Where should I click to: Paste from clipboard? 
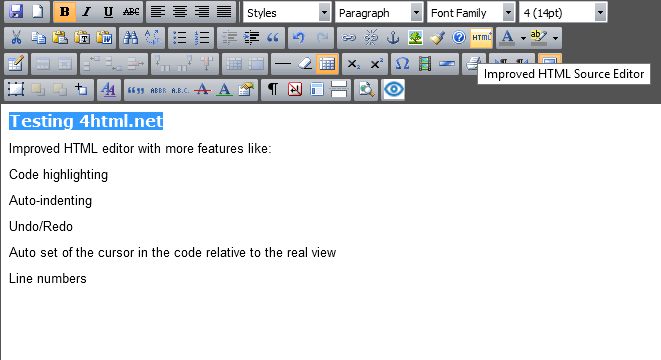[x=60, y=38]
